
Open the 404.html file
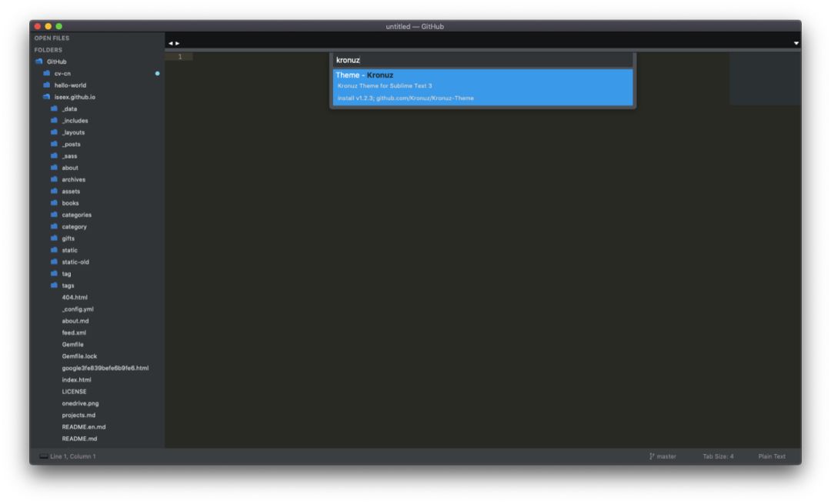(75, 297)
